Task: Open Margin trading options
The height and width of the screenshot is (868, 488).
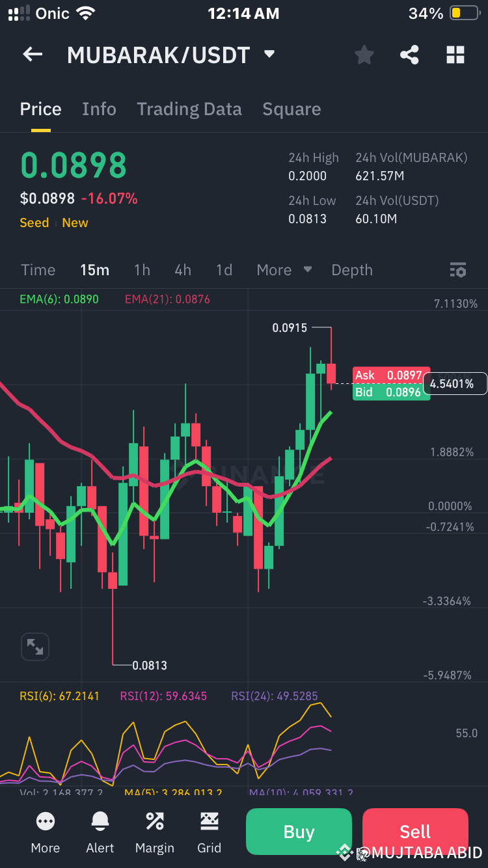Action: (154, 833)
